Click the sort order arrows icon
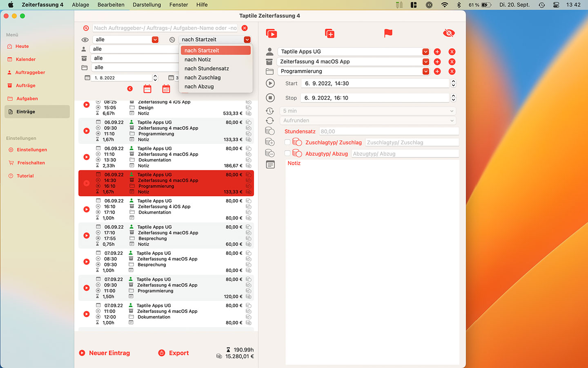 [172, 40]
